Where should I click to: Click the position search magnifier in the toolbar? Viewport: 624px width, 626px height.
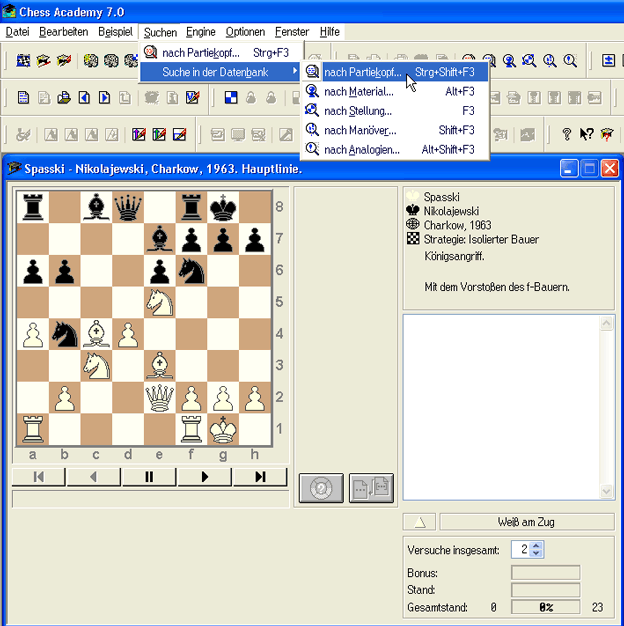pyautogui.click(x=529, y=61)
